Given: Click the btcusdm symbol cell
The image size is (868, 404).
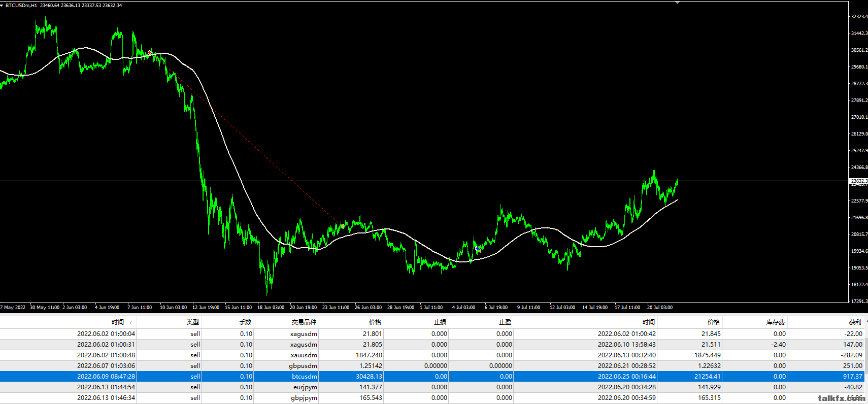Looking at the screenshot, I should (x=305, y=376).
